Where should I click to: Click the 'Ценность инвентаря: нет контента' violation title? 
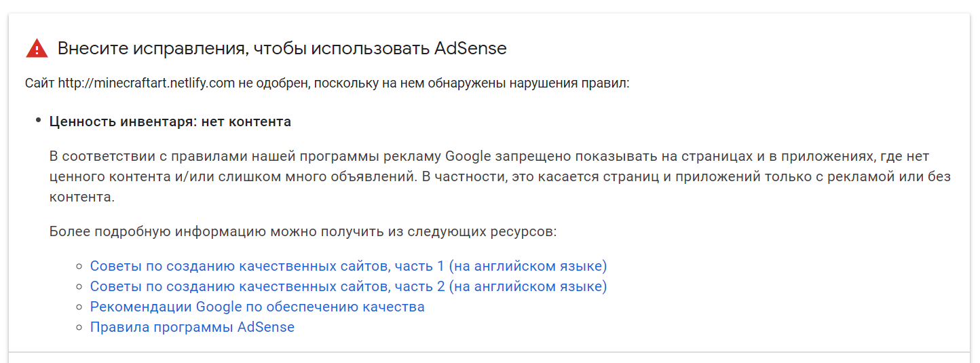pyautogui.click(x=170, y=122)
